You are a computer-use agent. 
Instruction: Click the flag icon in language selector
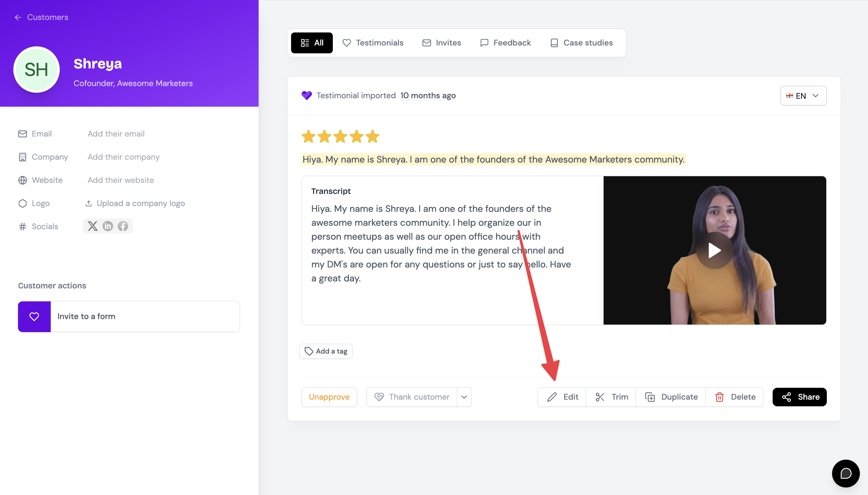789,96
